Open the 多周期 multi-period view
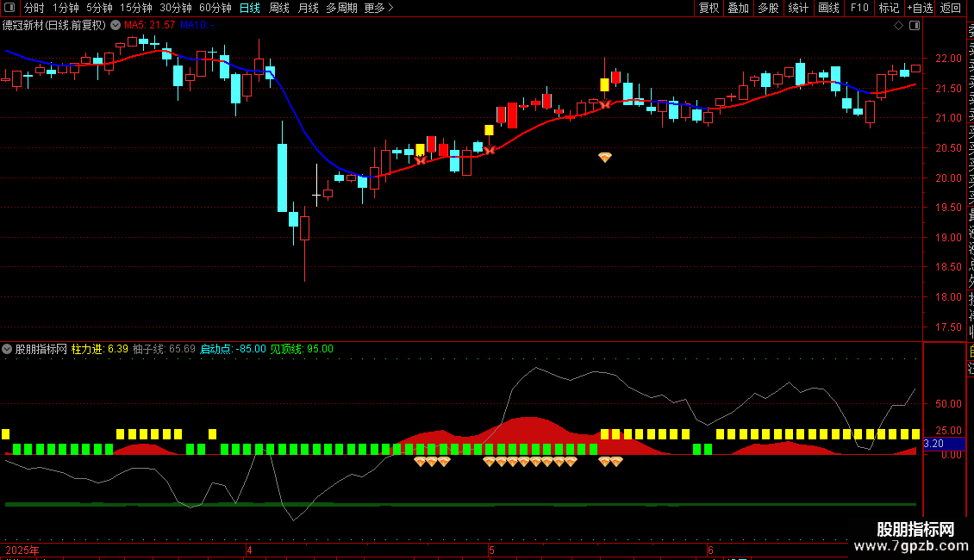974x560 pixels. click(341, 8)
